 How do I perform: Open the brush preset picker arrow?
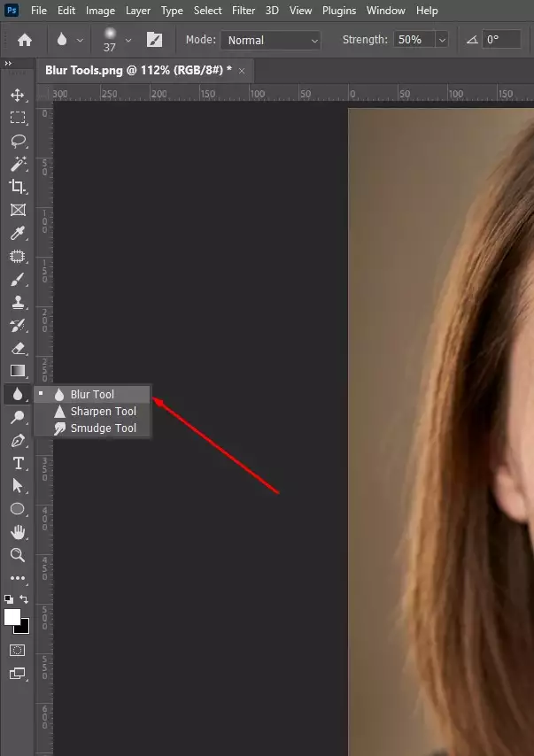[x=128, y=41]
